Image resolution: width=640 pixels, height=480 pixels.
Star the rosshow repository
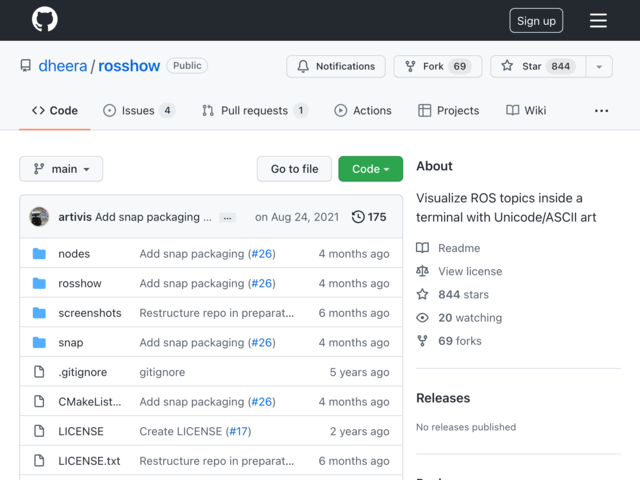[538, 66]
